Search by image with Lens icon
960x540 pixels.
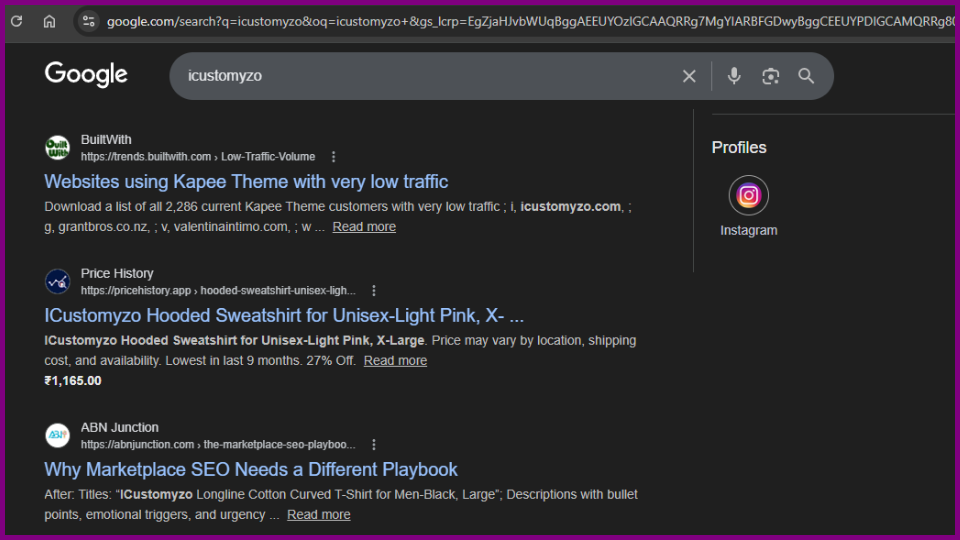tap(770, 76)
